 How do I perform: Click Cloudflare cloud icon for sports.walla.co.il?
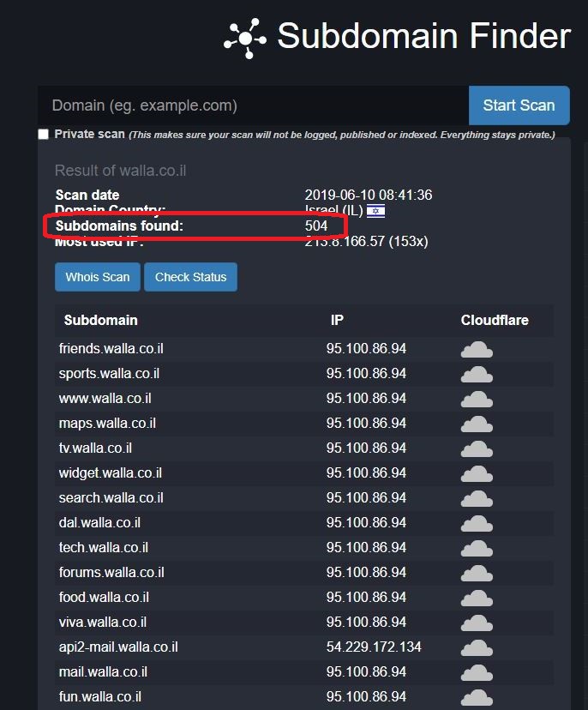[477, 375]
